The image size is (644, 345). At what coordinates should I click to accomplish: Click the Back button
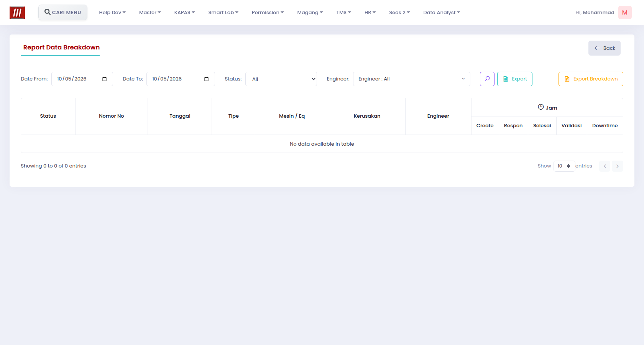(605, 48)
